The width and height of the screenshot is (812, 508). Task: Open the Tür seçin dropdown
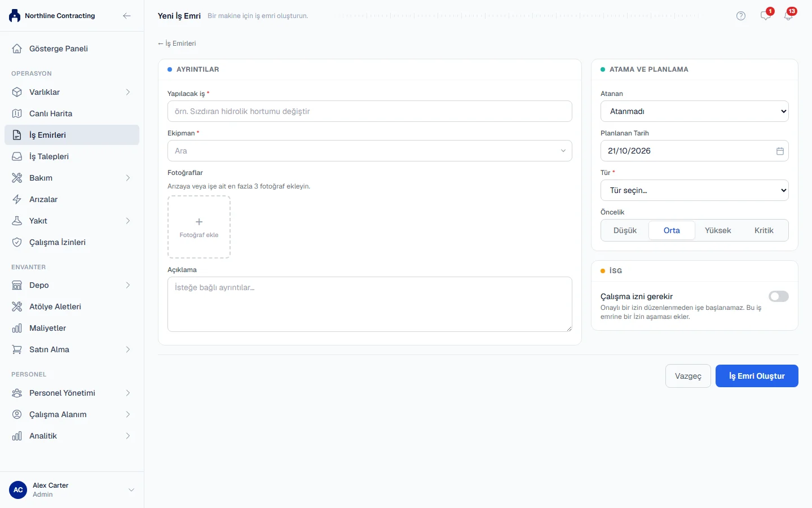pyautogui.click(x=695, y=190)
